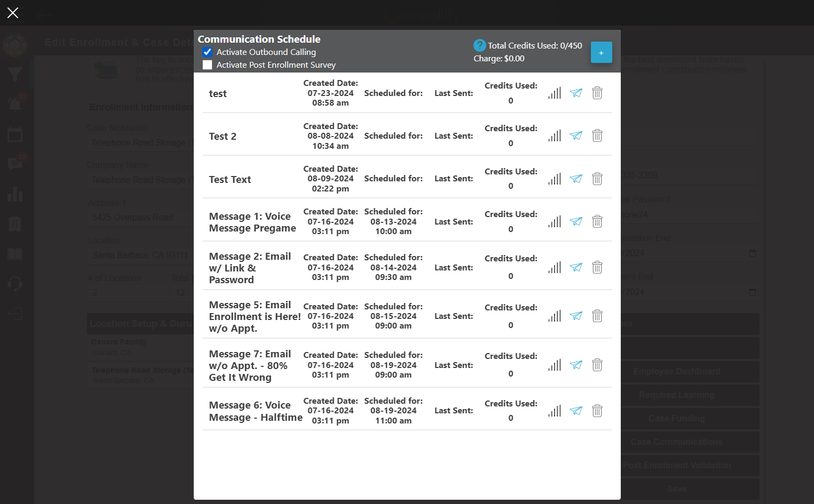The height and width of the screenshot is (504, 814).
Task: Open chat messages icon in sidebar
Action: (15, 164)
